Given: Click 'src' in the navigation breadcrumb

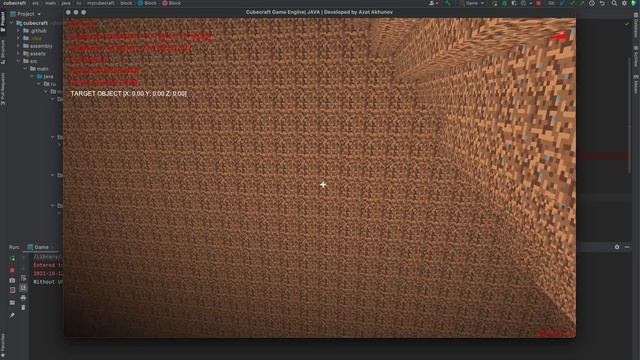Looking at the screenshot, I should click(x=36, y=3).
